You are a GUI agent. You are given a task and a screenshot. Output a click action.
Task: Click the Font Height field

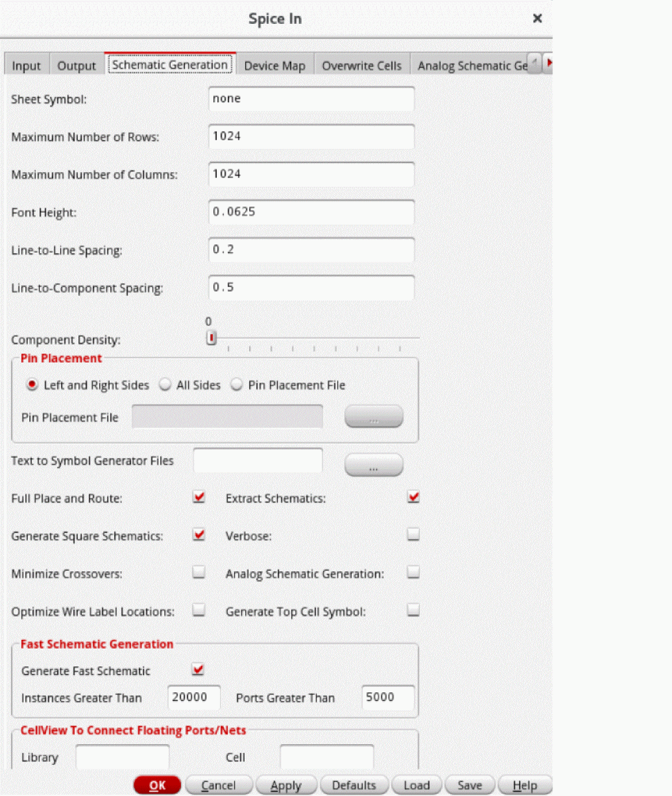pyautogui.click(x=311, y=212)
